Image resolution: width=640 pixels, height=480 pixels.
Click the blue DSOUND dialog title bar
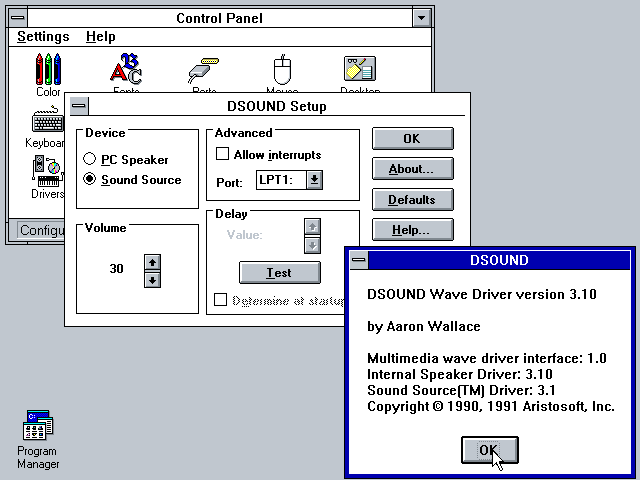499,260
